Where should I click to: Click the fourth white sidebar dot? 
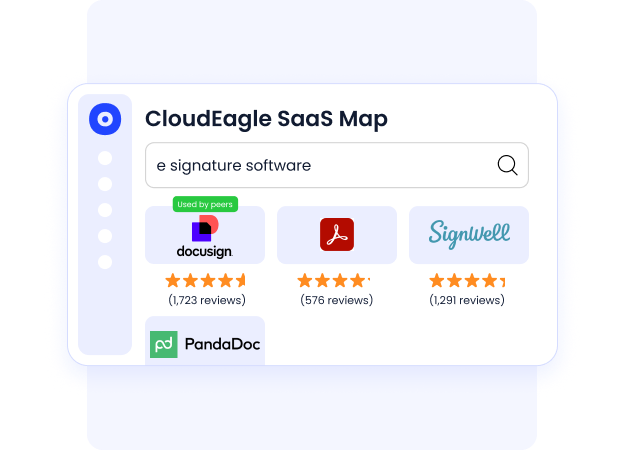pos(105,236)
